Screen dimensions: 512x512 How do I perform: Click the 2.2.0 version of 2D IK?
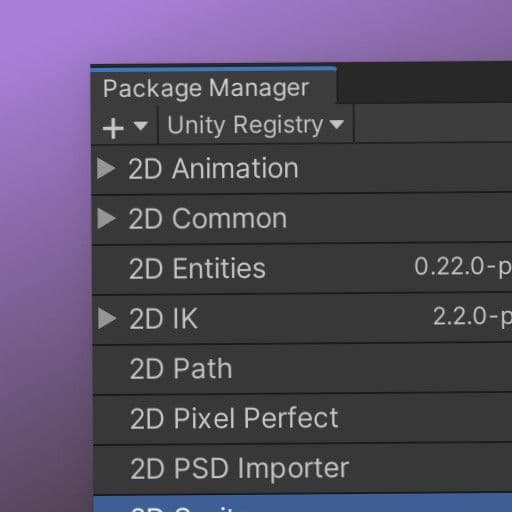point(472,316)
